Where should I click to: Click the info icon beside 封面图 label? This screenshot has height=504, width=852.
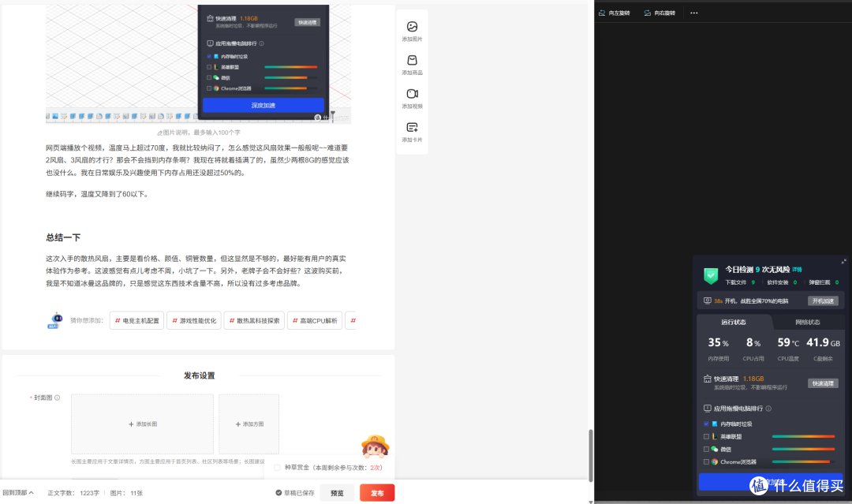57,398
